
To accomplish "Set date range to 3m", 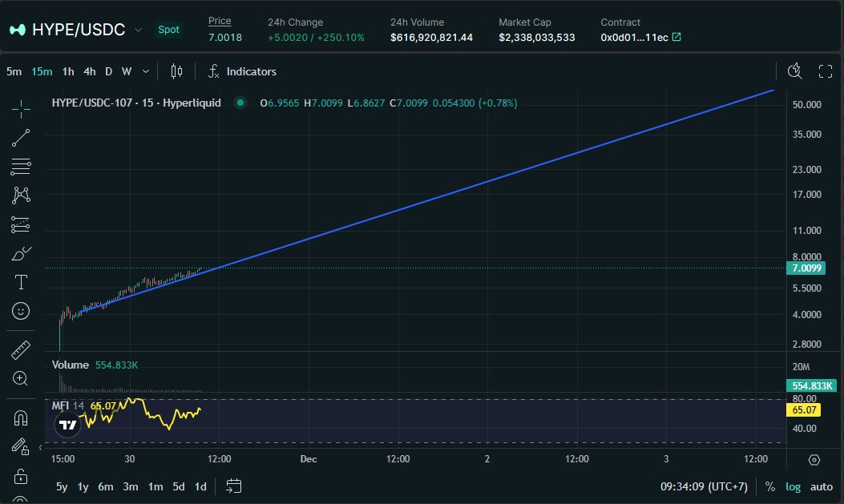I will [x=131, y=487].
